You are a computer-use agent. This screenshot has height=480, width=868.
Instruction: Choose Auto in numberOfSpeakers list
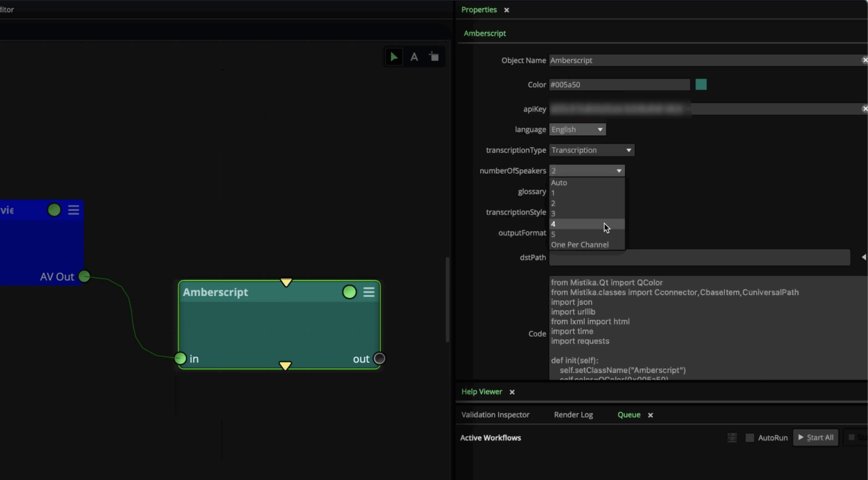587,183
